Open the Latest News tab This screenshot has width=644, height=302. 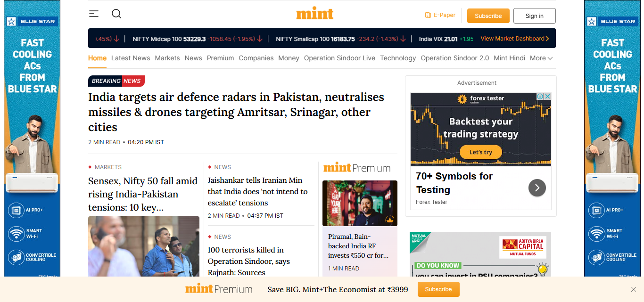(x=131, y=58)
